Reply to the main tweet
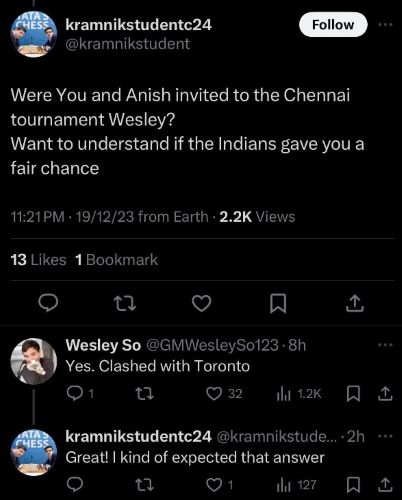The width and height of the screenshot is (402, 500). (48, 303)
